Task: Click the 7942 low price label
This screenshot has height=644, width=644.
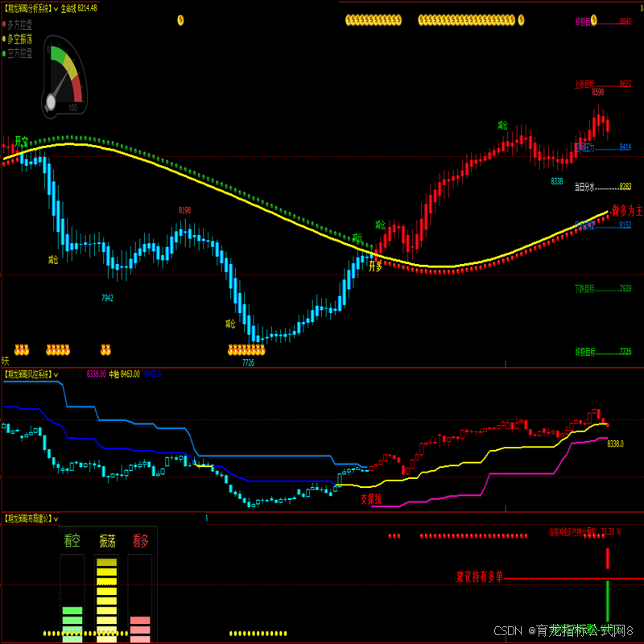Action: coord(107,298)
